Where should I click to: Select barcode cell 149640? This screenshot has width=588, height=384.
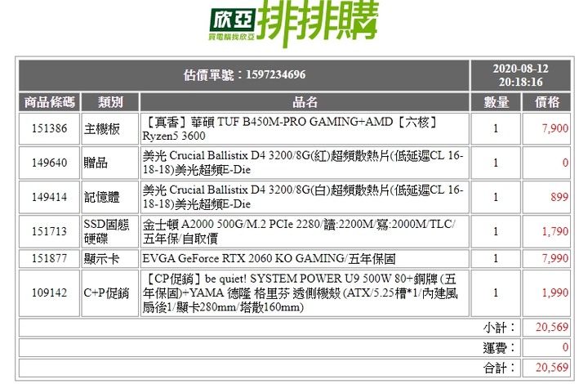[49, 163]
